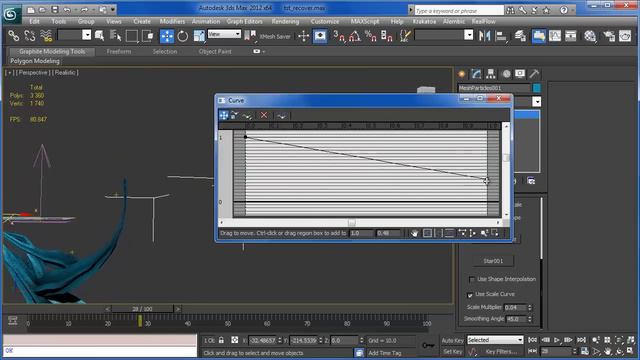Click Zoom Region icon in Curve window
The height and width of the screenshot is (360, 640).
pyautogui.click(x=496, y=233)
